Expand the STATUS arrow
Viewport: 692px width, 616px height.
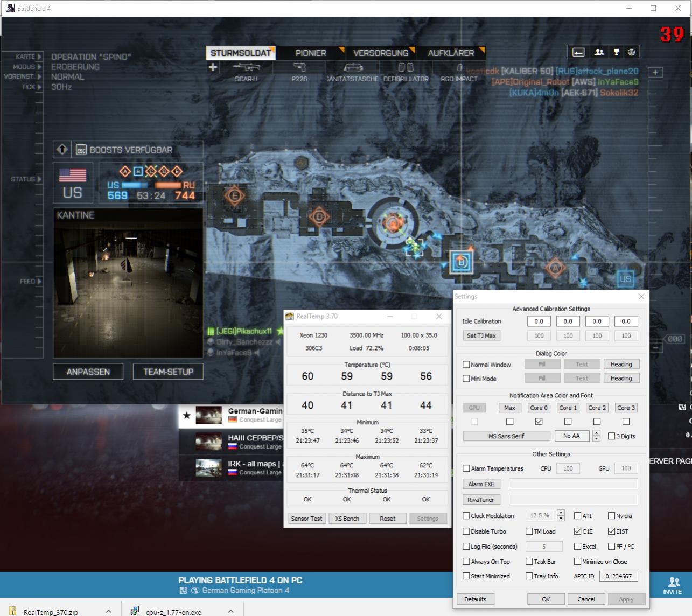[39, 179]
